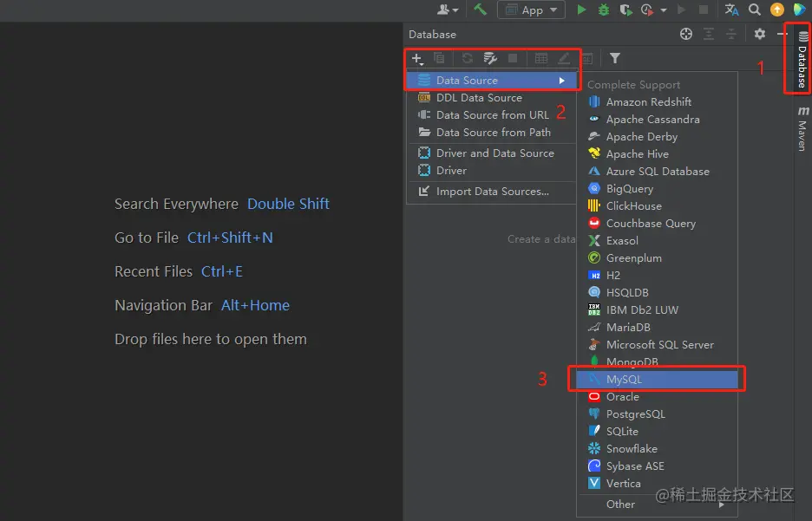Click the Stop square icon in top toolbar
The width and height of the screenshot is (812, 521).
[704, 10]
